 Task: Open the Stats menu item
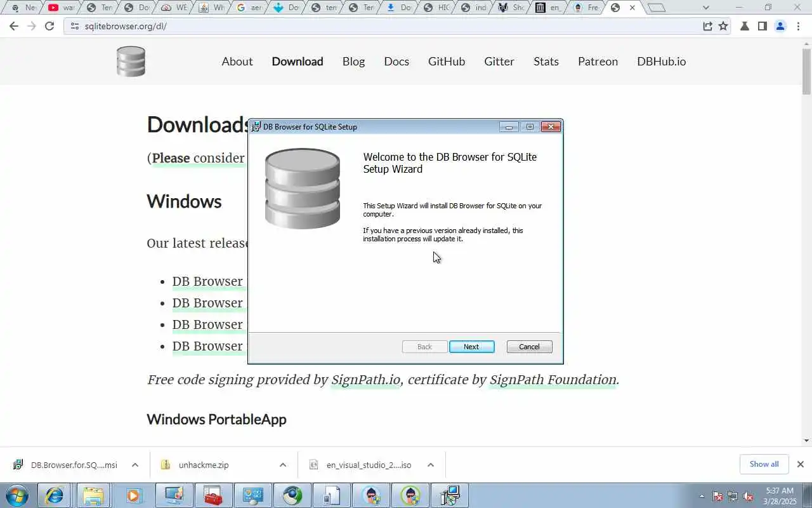pos(546,62)
